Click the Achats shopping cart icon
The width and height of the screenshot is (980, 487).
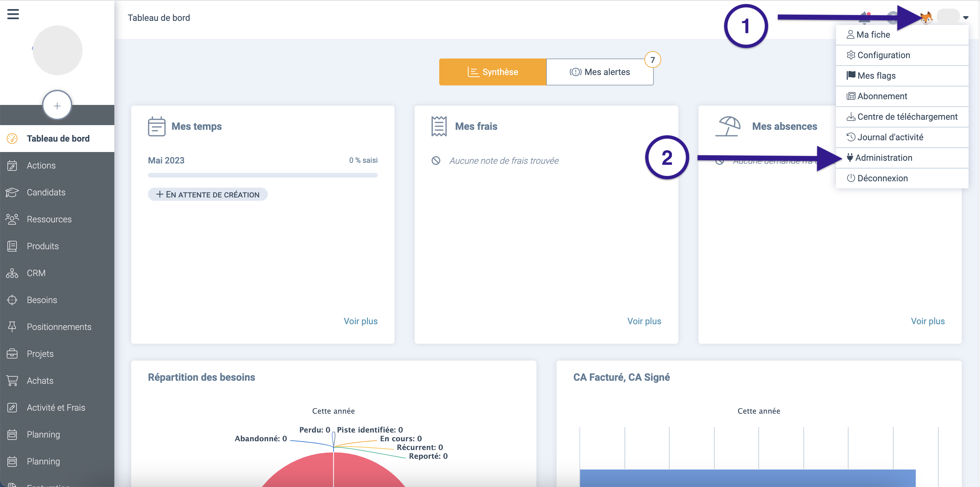coord(12,380)
